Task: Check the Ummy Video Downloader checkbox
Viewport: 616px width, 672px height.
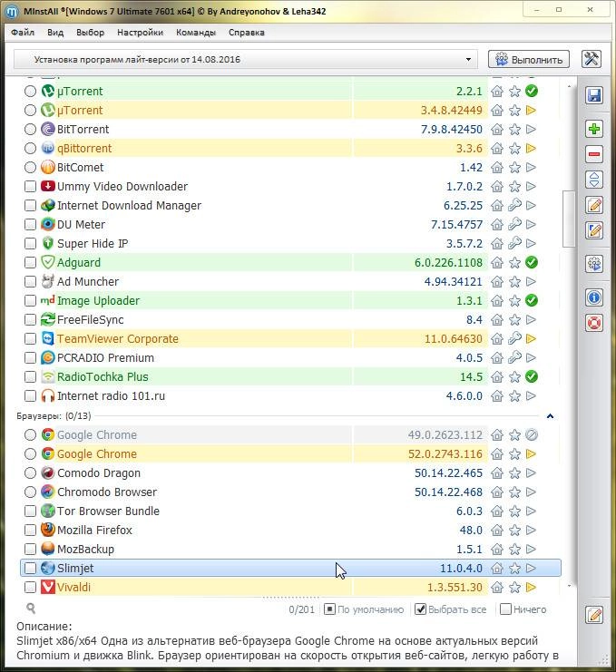Action: coord(30,187)
